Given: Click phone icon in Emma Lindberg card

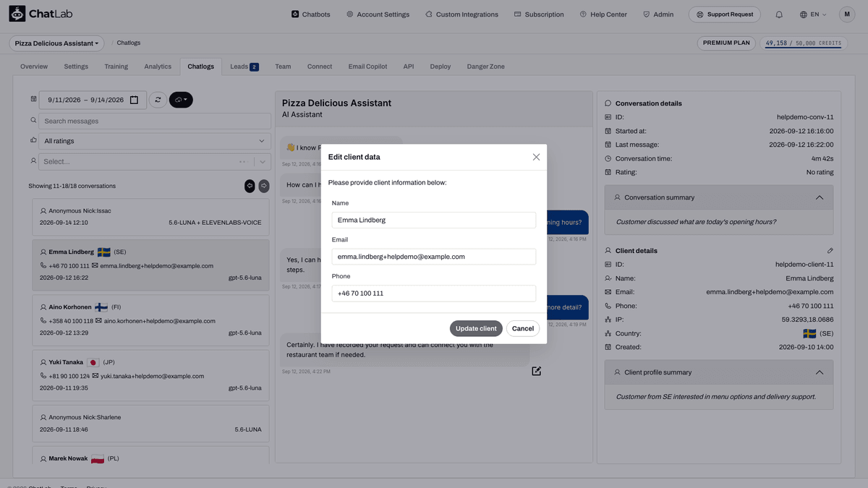Looking at the screenshot, I should (x=43, y=265).
